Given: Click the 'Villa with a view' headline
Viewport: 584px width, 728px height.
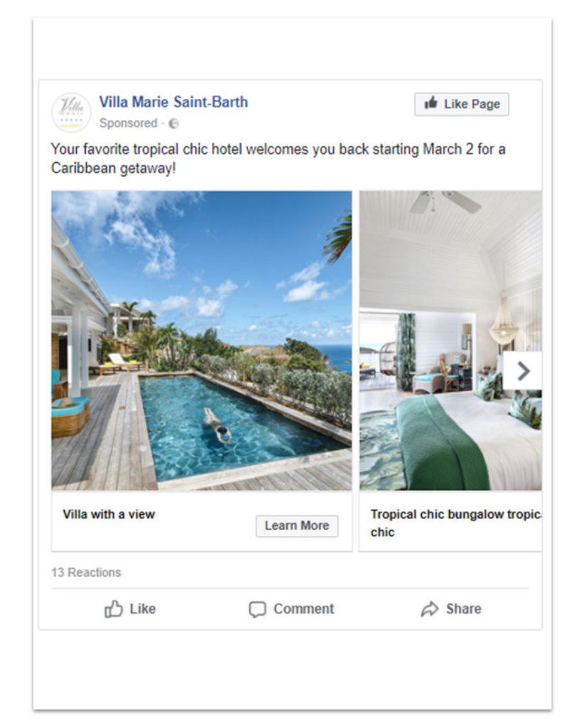Looking at the screenshot, I should tap(109, 515).
